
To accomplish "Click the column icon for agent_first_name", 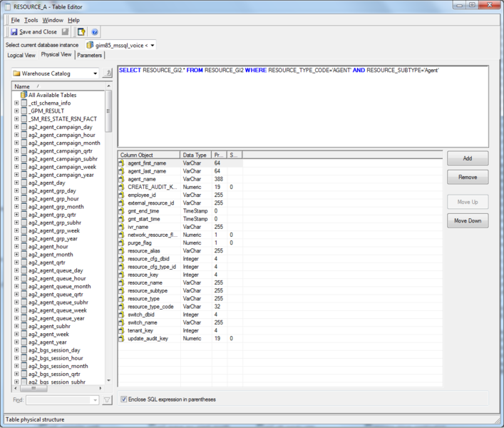I will click(x=121, y=163).
